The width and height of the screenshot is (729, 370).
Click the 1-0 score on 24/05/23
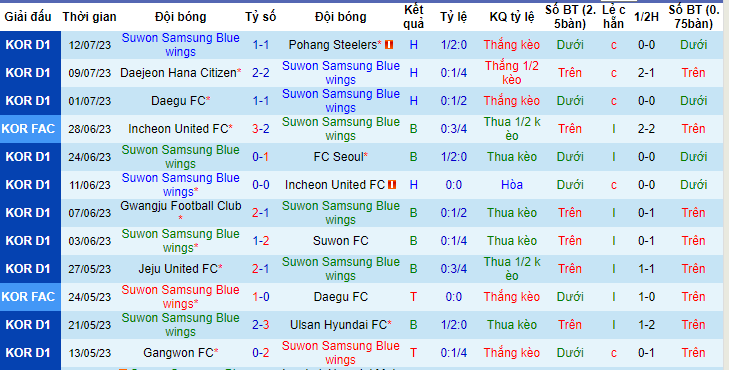click(x=261, y=297)
